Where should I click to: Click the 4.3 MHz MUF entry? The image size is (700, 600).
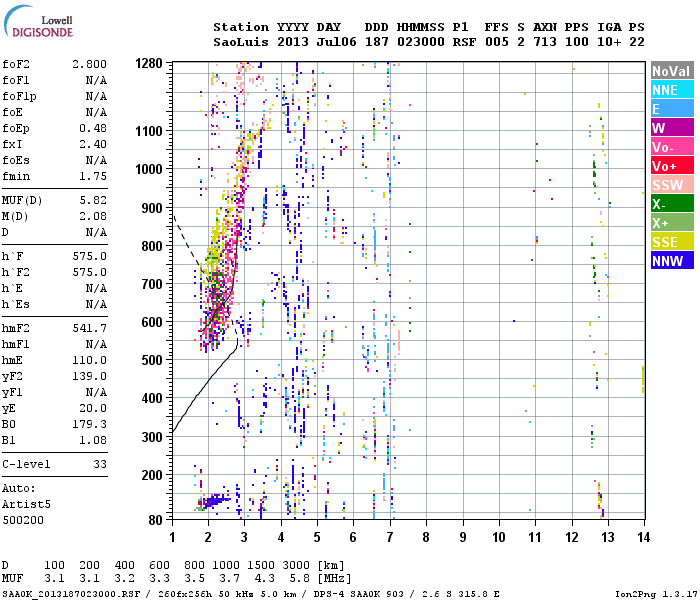[x=264, y=579]
